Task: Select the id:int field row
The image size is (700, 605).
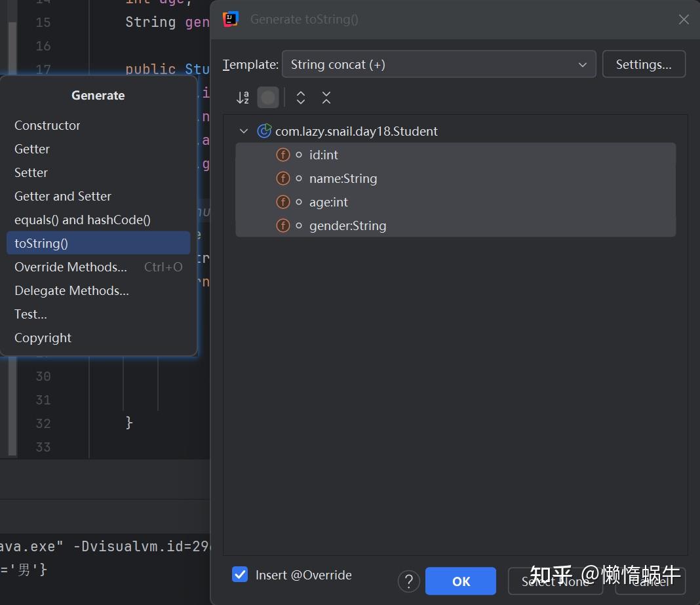Action: [456, 155]
